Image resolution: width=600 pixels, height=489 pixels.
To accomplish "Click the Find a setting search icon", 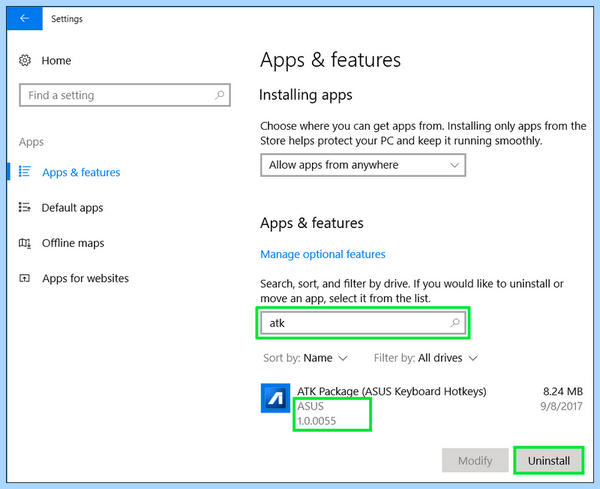I will pos(220,95).
